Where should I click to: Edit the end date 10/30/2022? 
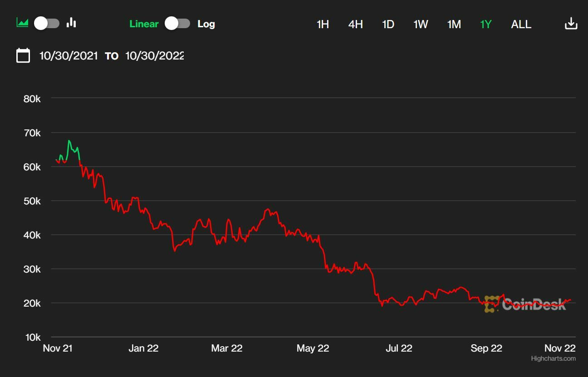pos(155,56)
